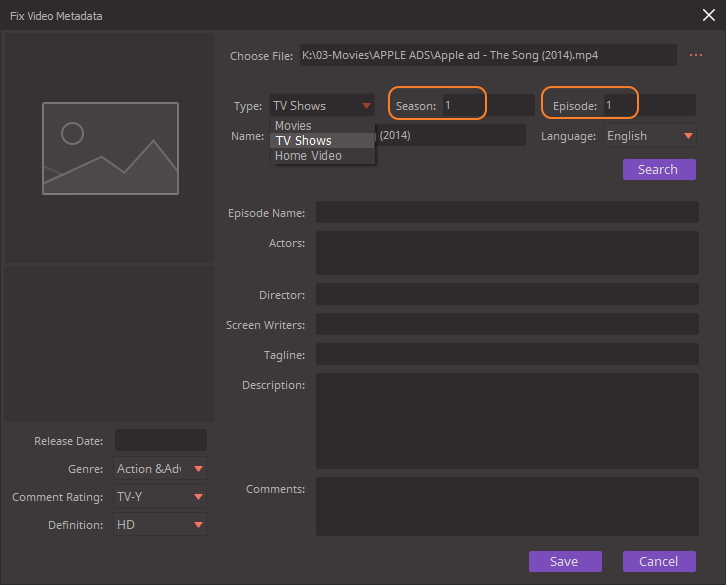
Task: Click the Director input field
Action: click(507, 294)
